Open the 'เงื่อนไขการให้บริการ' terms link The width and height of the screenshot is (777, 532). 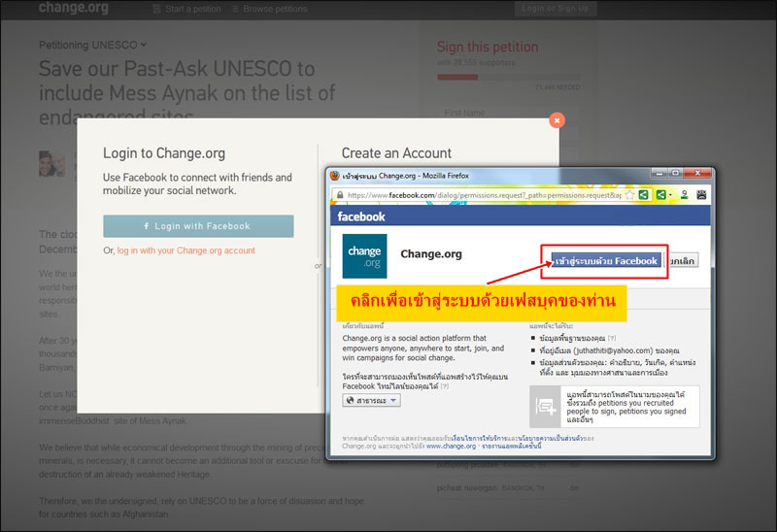(479, 439)
